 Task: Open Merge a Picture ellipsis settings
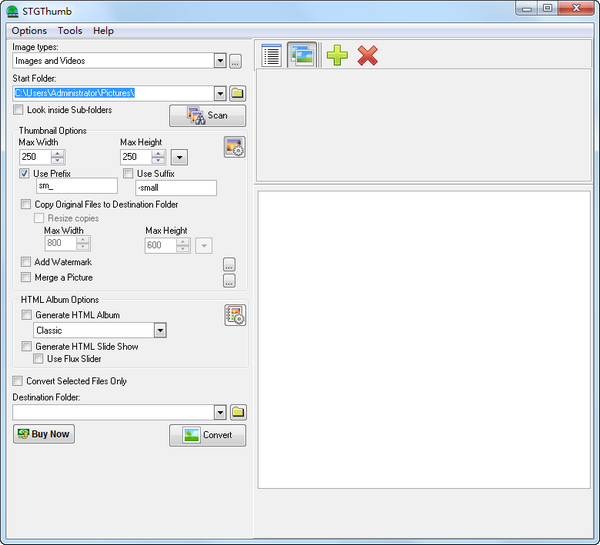[x=229, y=281]
